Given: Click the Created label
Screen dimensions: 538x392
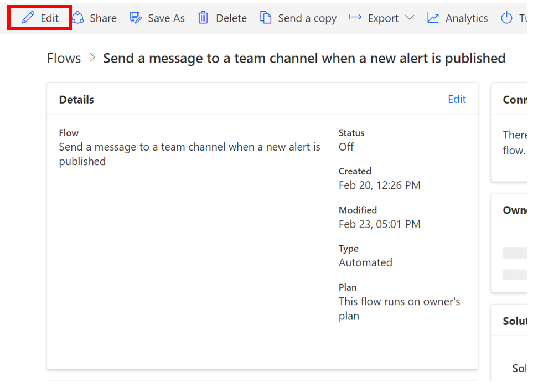Looking at the screenshot, I should (355, 171).
